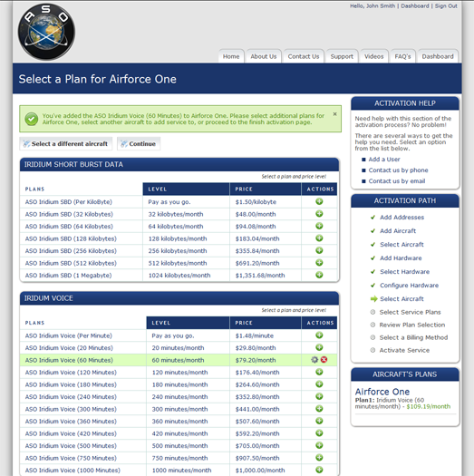
Task: Remove the Iridium Voice 60 Minutes plan
Action: click(x=324, y=360)
